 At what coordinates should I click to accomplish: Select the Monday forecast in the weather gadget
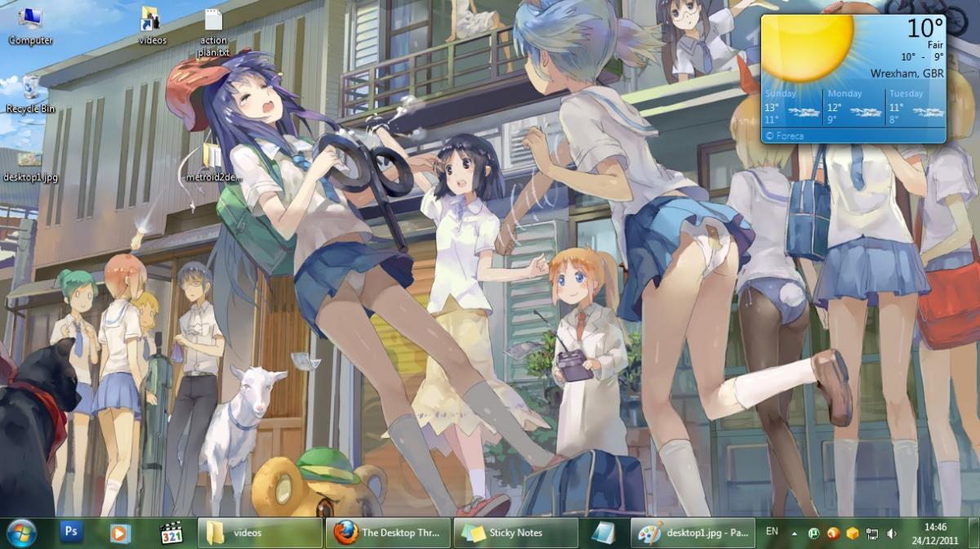point(854,107)
